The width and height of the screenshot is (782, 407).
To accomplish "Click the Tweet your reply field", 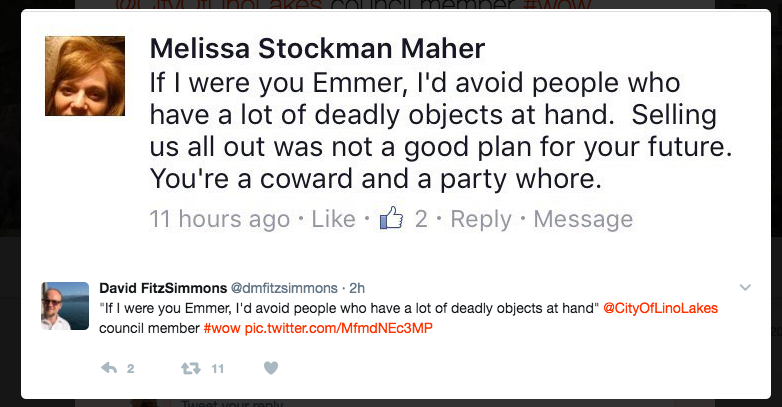I will tap(230, 403).
